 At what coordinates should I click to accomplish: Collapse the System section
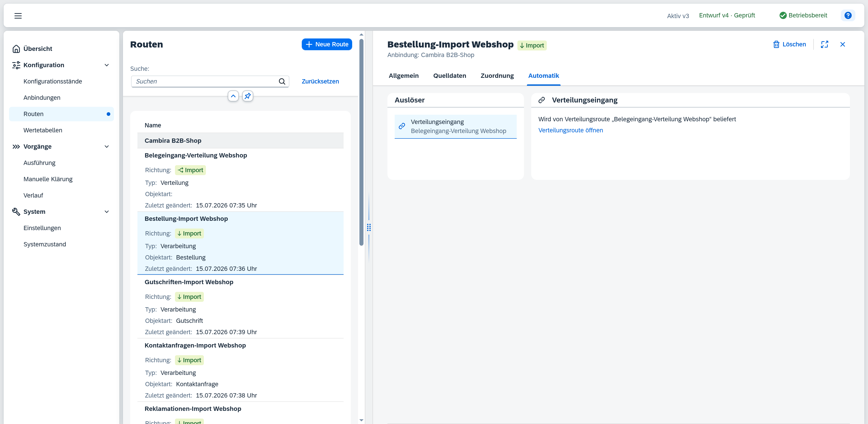107,212
